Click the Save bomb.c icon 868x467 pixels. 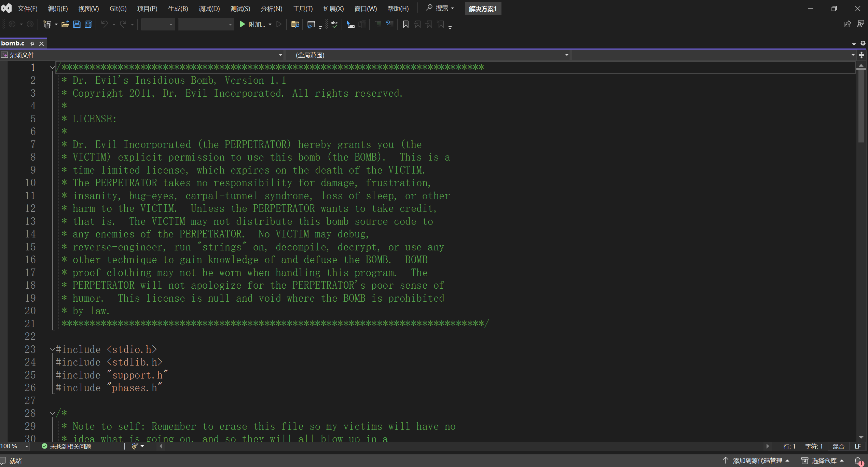(77, 24)
